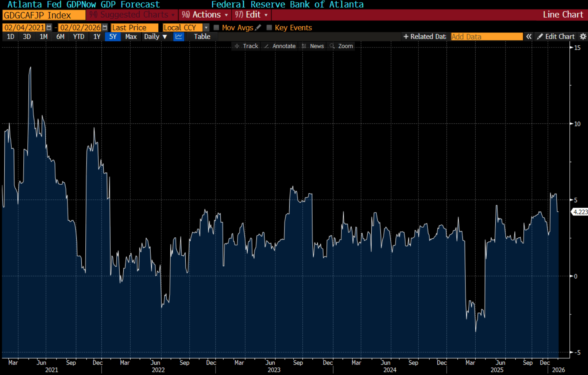Screen dimensions: 588x375
Task: Select the 5Y time range
Action: pos(113,37)
